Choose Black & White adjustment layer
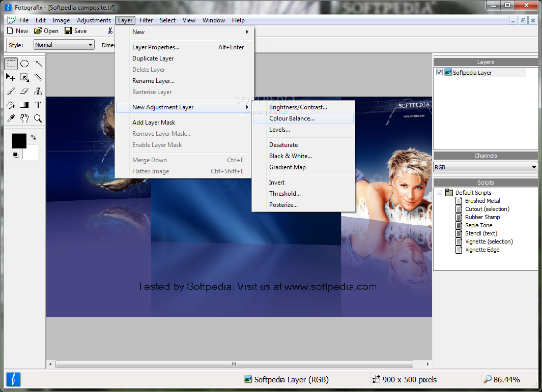Screen dimensions: 542x392 pos(303,156)
